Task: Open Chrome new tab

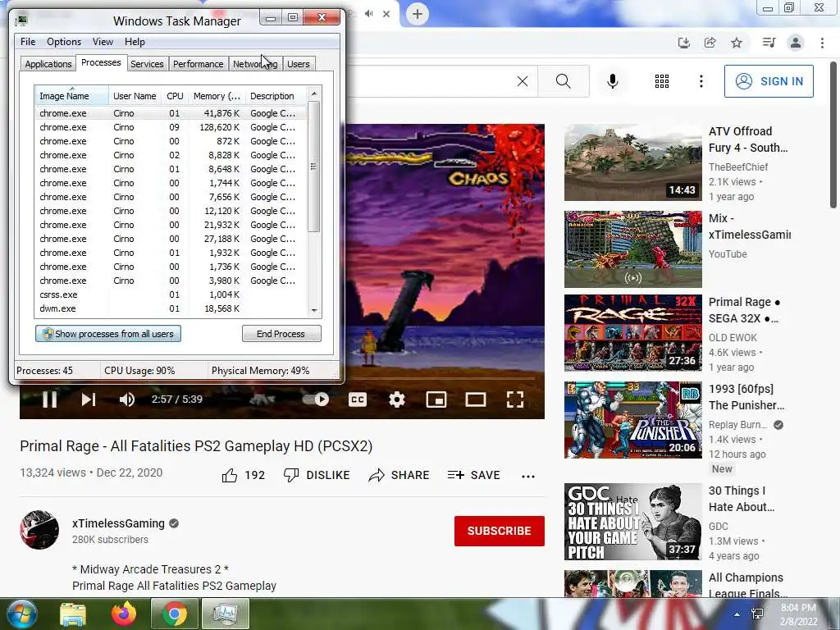Action: (418, 14)
